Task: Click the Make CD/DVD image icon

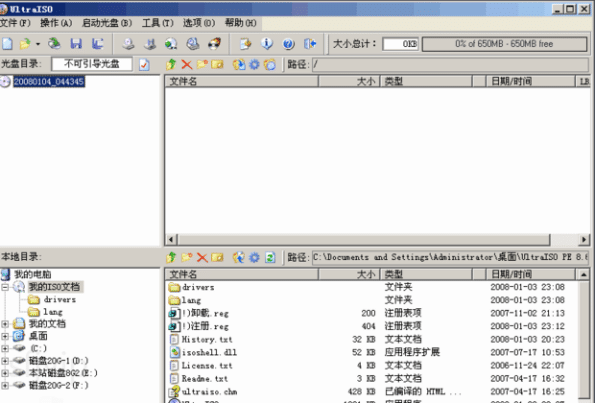Action: coord(128,44)
